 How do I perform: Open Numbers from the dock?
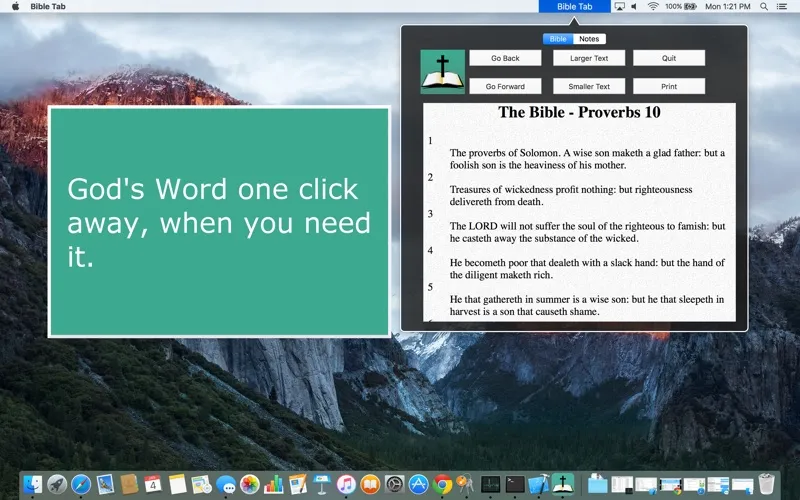273,484
